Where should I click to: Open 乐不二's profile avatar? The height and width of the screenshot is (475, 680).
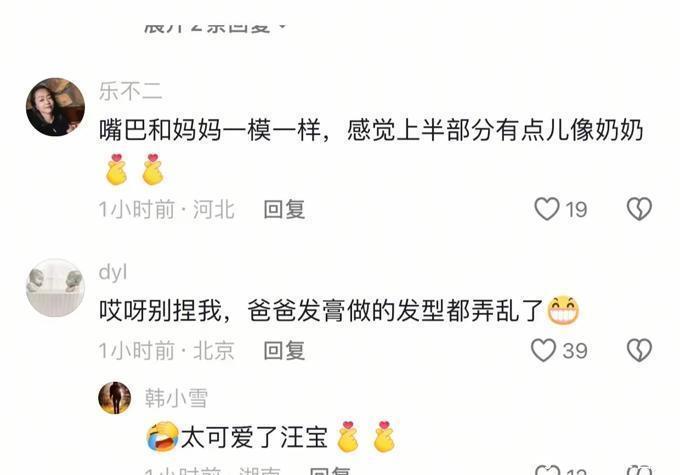point(56,107)
